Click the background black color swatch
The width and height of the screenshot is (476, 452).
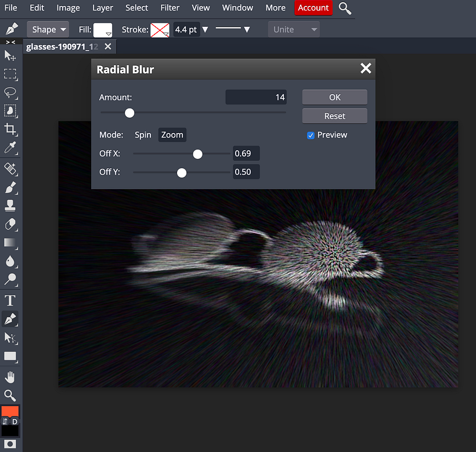(x=10, y=431)
